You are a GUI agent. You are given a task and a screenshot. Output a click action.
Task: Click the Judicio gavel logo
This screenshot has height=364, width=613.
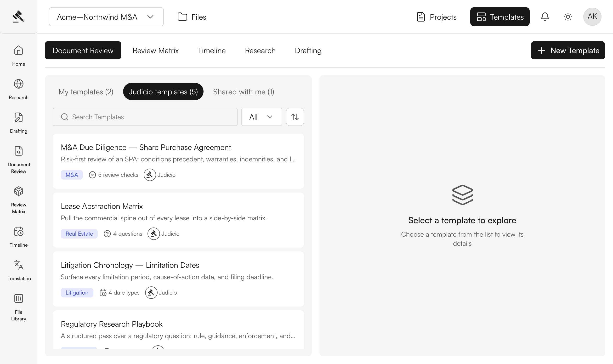pos(18,17)
